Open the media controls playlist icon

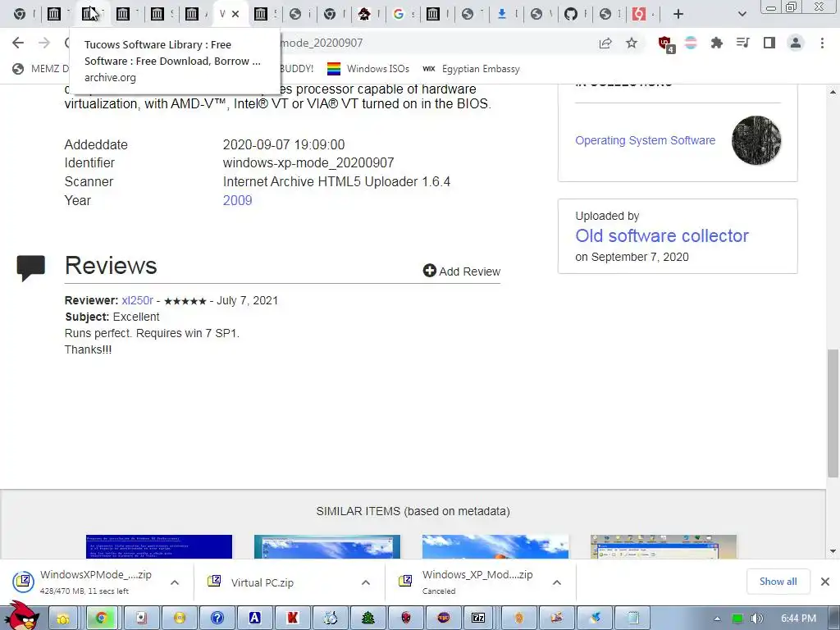coord(742,43)
